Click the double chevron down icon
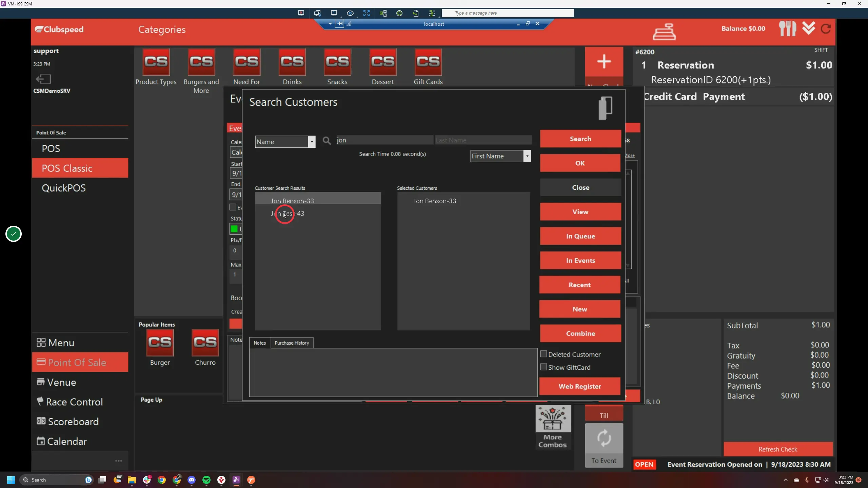868x488 pixels. pos(809,28)
